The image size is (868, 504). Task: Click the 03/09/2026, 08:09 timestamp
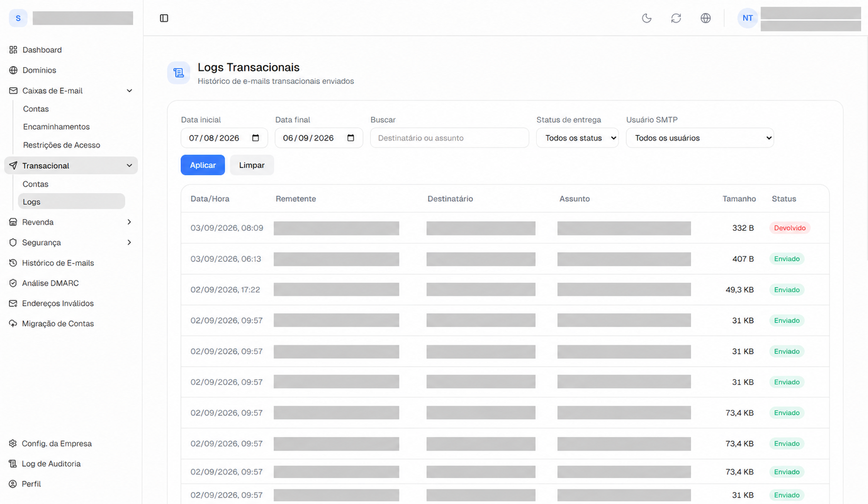coord(227,228)
